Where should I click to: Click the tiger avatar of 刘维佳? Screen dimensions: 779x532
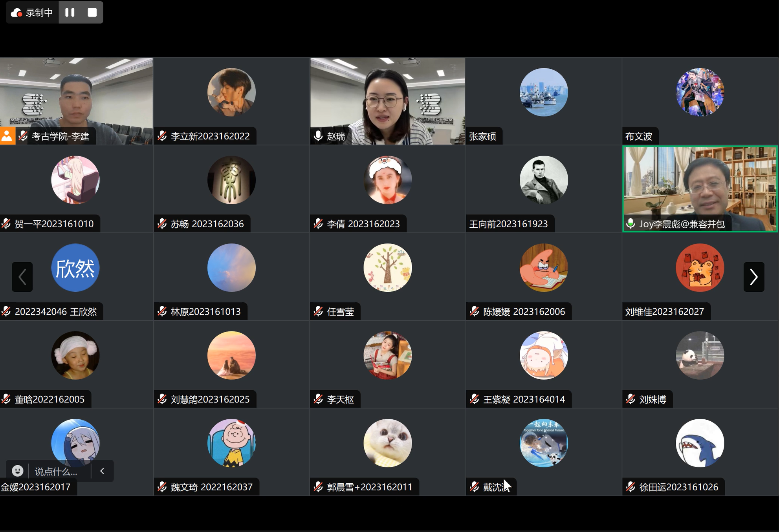pos(700,268)
